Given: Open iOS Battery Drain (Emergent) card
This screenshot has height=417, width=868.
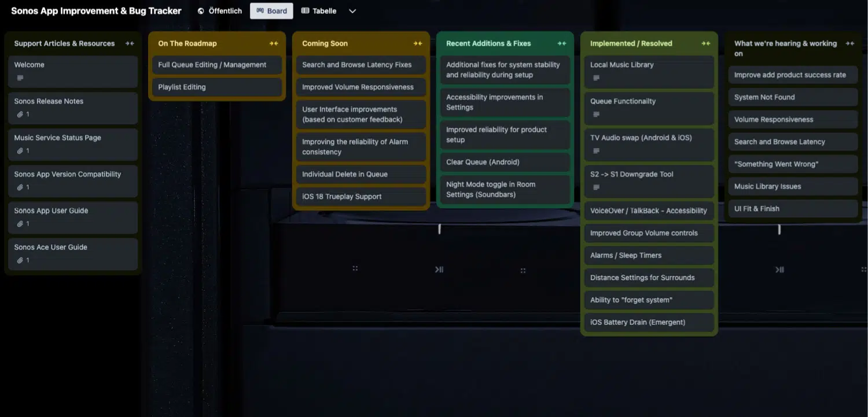Looking at the screenshot, I should coord(649,322).
